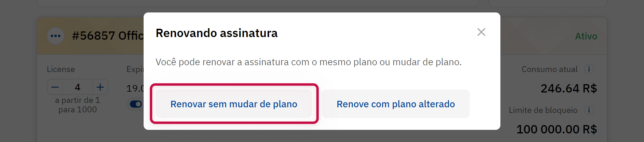
Task: Click the Ativo status label
Action: (586, 36)
